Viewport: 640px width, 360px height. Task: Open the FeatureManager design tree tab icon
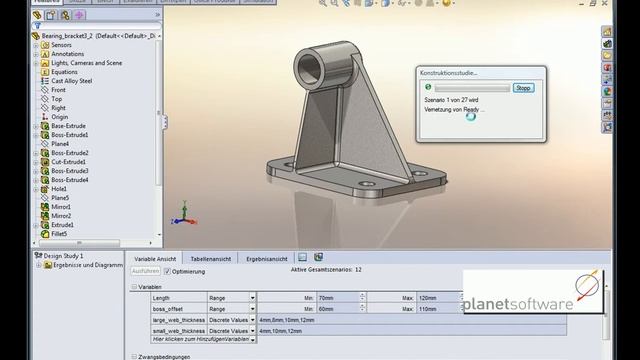point(37,16)
